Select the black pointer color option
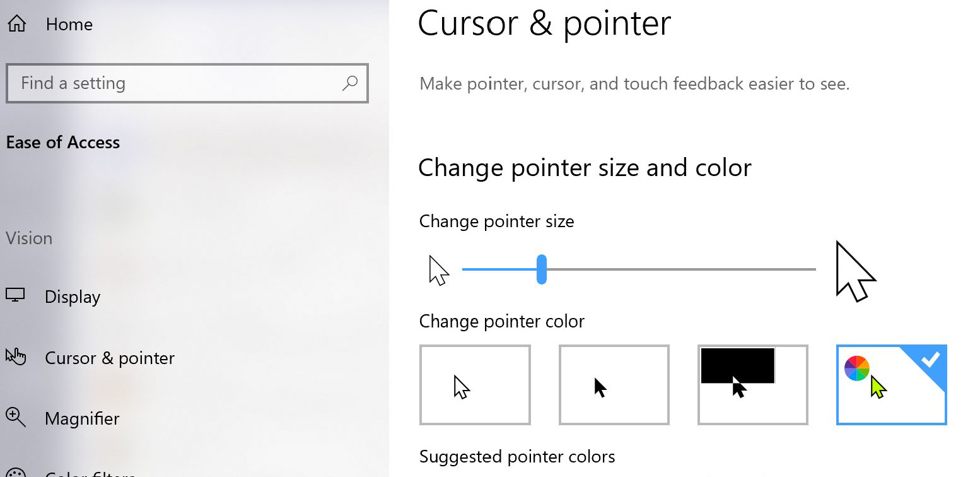 pyautogui.click(x=614, y=384)
